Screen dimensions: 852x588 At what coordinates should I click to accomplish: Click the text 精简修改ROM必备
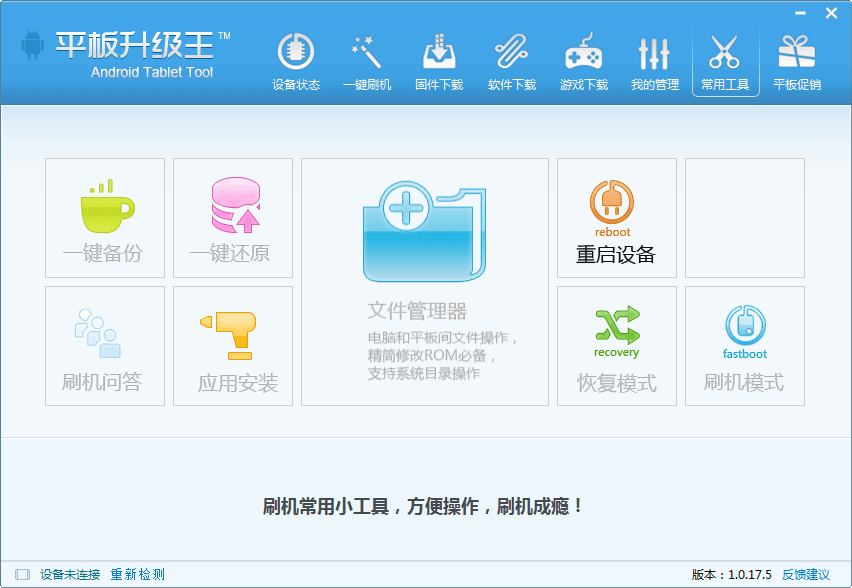[427, 355]
